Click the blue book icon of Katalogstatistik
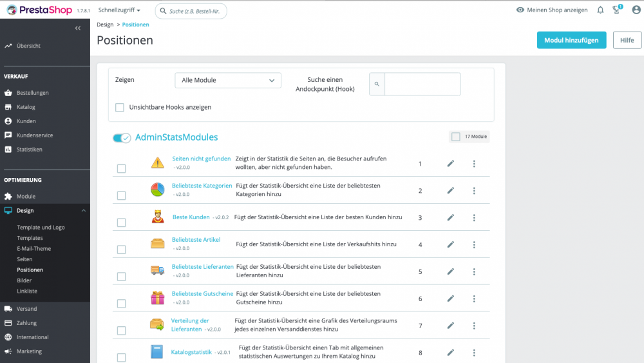 (157, 351)
